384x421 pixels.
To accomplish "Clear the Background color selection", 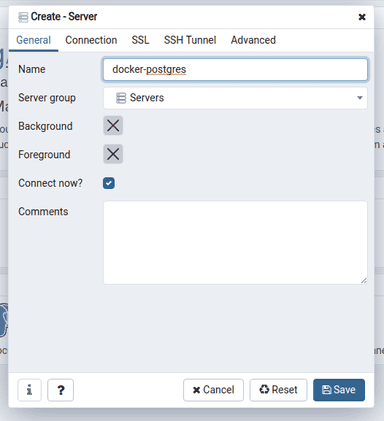I will click(113, 126).
